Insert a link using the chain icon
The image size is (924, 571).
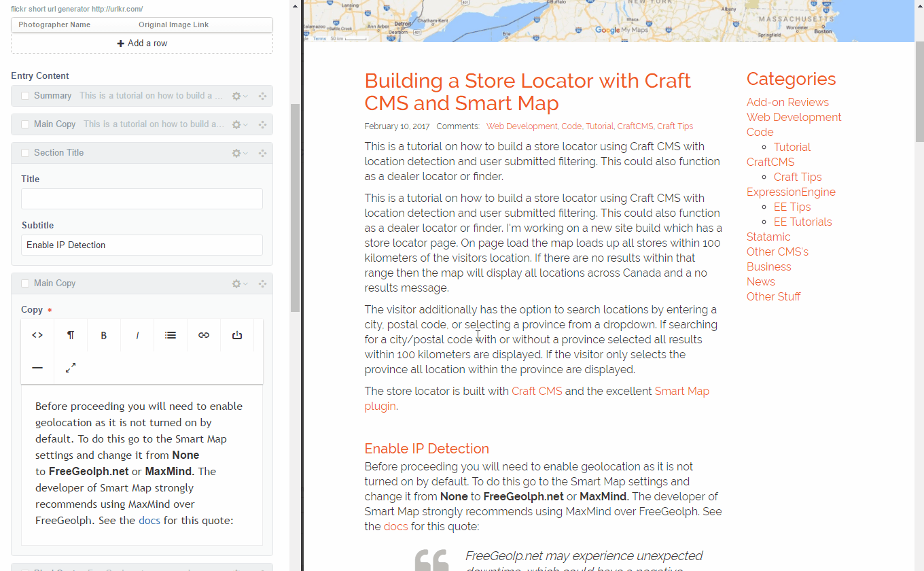[x=204, y=335]
